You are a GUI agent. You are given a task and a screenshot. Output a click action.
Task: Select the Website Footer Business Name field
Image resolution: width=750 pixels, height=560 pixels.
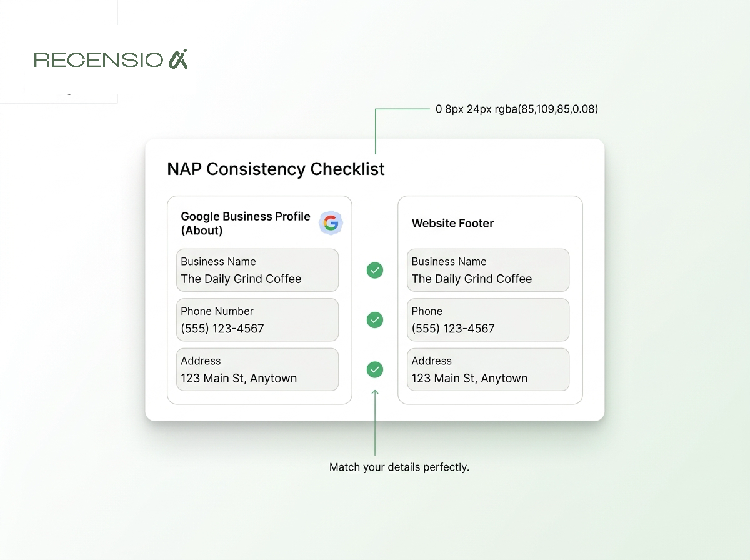[x=488, y=270]
